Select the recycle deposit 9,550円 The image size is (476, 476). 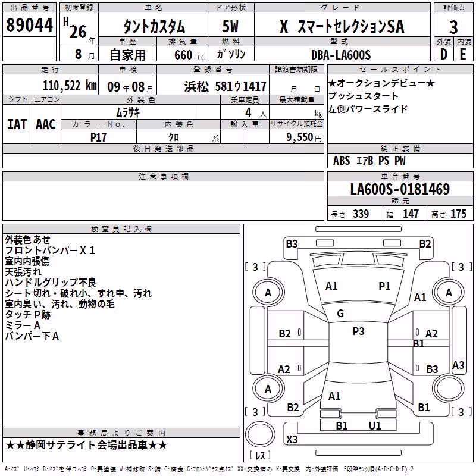[x=304, y=137]
